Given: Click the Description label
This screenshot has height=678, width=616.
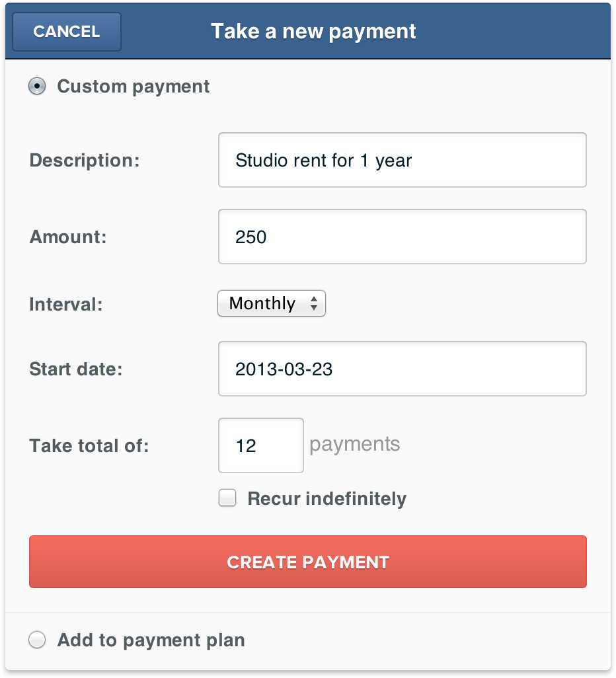Looking at the screenshot, I should [84, 160].
